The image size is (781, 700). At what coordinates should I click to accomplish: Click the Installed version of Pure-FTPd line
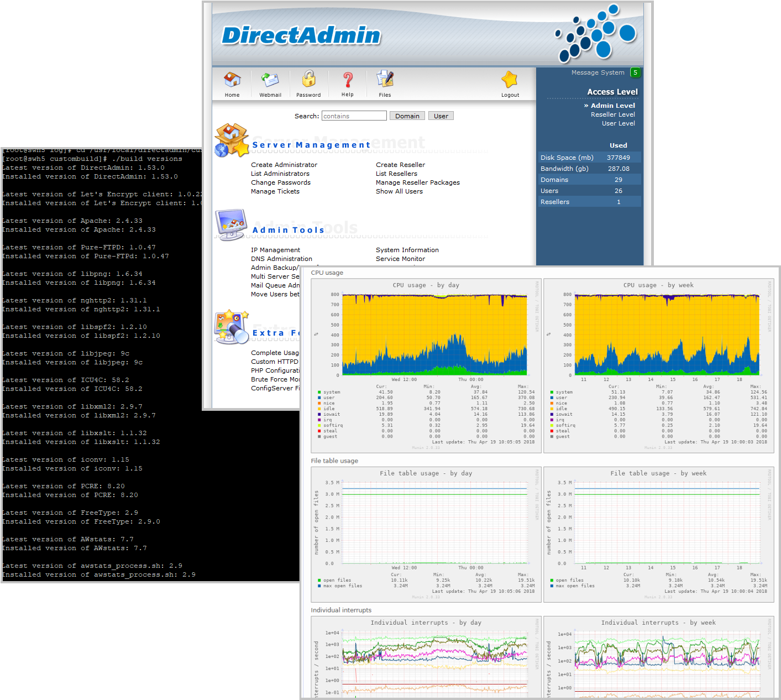[85, 256]
